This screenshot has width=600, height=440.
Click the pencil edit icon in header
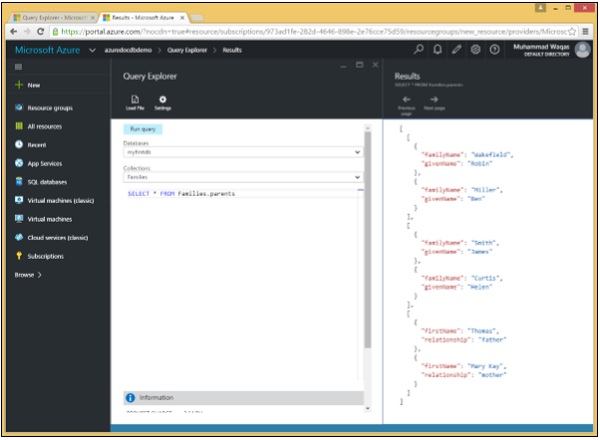457,49
